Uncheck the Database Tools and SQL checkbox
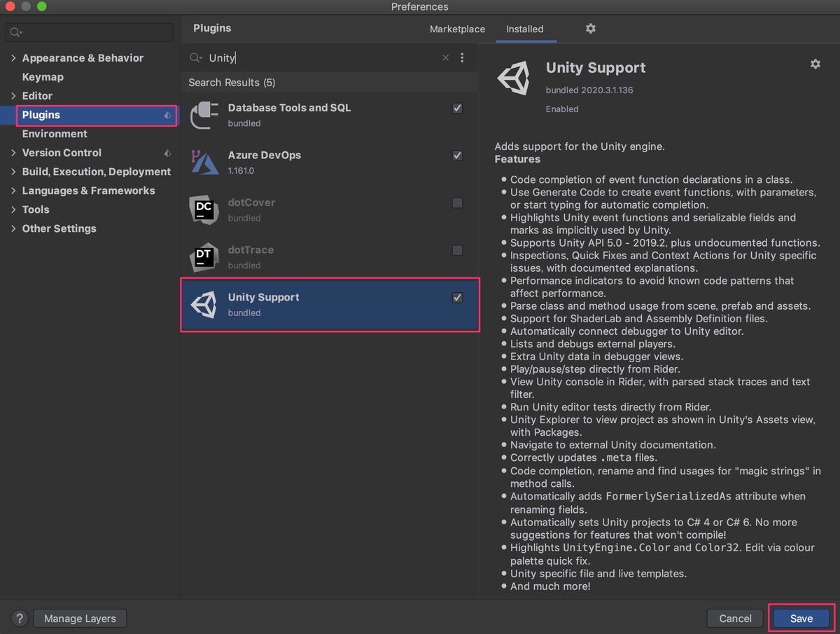This screenshot has width=840, height=634. coord(457,109)
